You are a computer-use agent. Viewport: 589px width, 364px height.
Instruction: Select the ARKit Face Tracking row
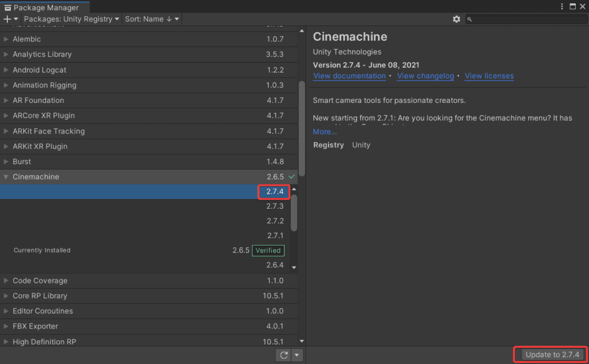[x=149, y=131]
